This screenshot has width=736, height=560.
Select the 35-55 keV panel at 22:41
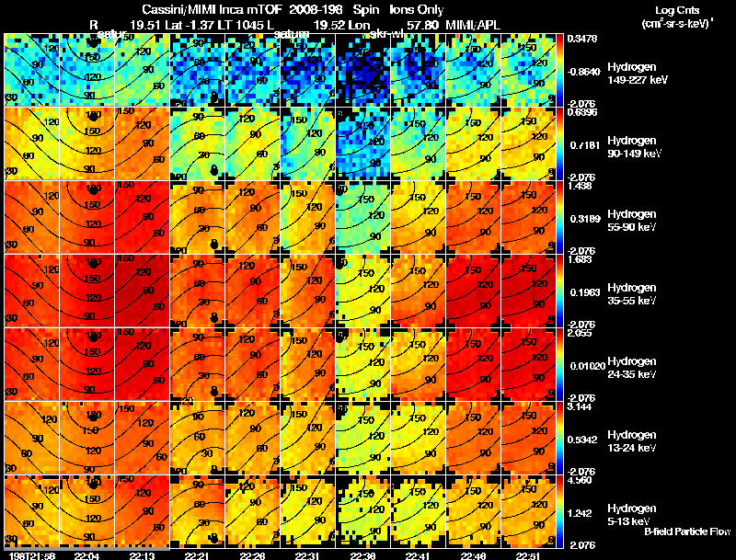tap(419, 291)
